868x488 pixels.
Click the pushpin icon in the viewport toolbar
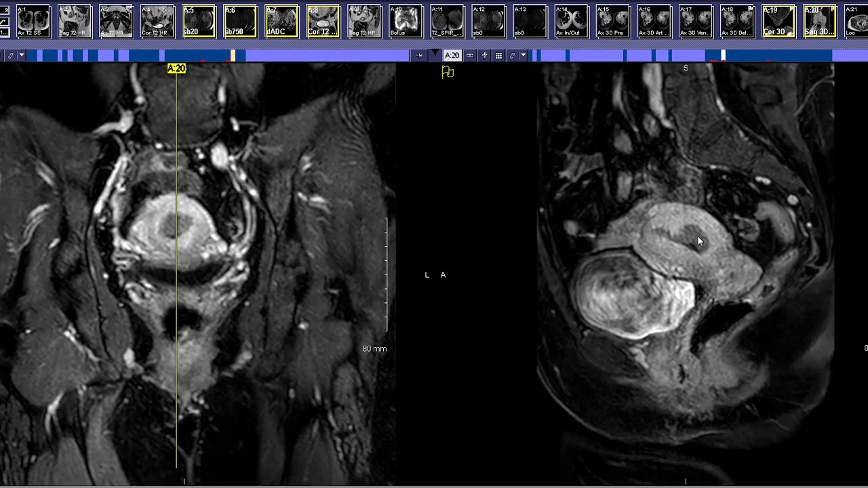[419, 56]
